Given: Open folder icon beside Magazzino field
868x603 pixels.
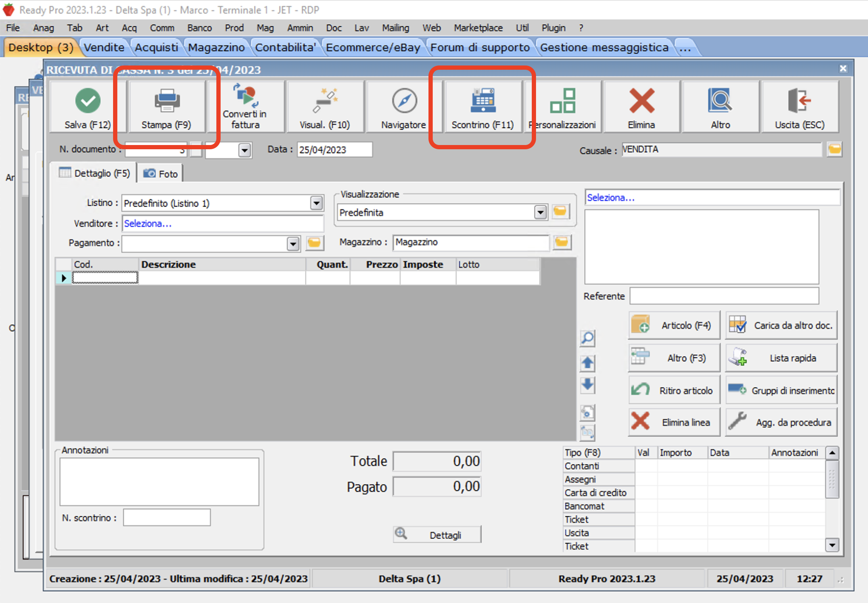Looking at the screenshot, I should click(x=562, y=242).
